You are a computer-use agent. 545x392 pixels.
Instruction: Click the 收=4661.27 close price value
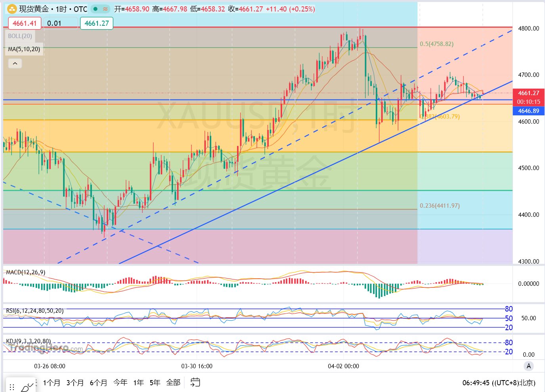pos(245,9)
